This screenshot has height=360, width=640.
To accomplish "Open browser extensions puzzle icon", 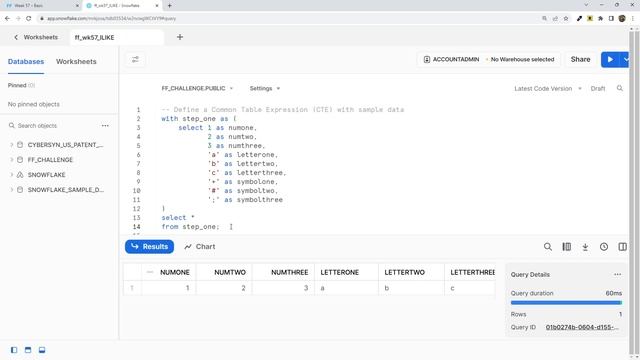I will click(x=600, y=18).
